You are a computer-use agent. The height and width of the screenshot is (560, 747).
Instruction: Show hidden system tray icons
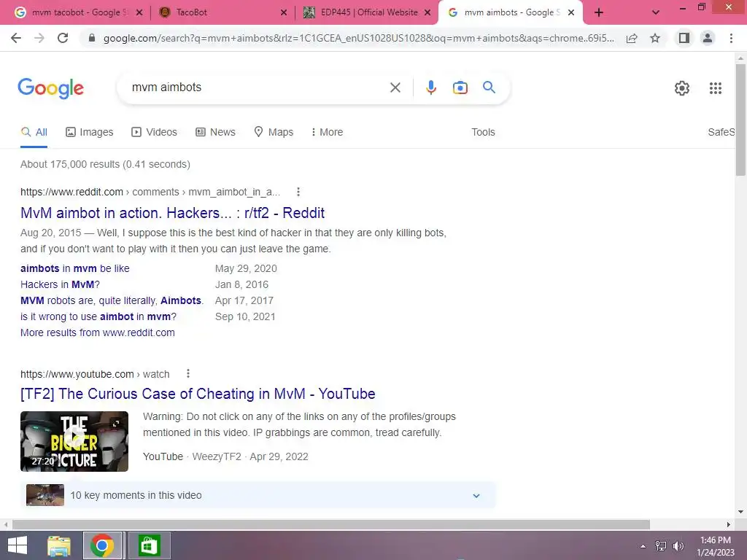[643, 546]
